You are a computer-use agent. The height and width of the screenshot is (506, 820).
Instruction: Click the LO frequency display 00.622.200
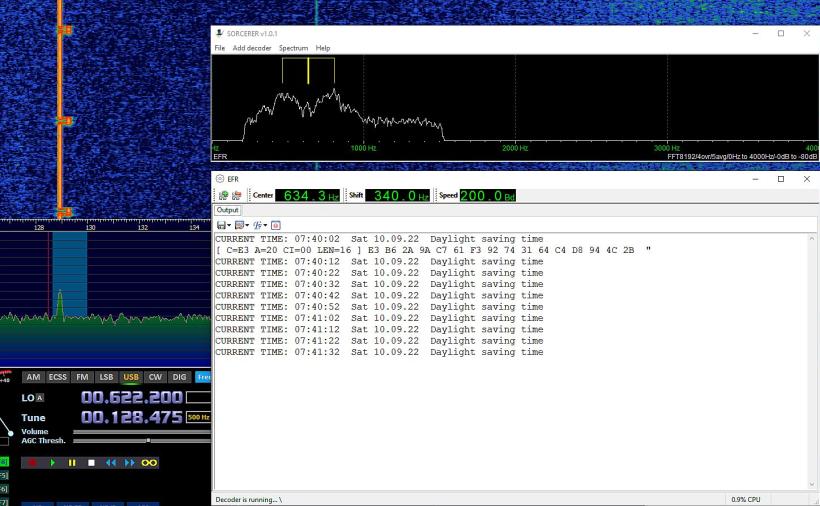tap(132, 397)
